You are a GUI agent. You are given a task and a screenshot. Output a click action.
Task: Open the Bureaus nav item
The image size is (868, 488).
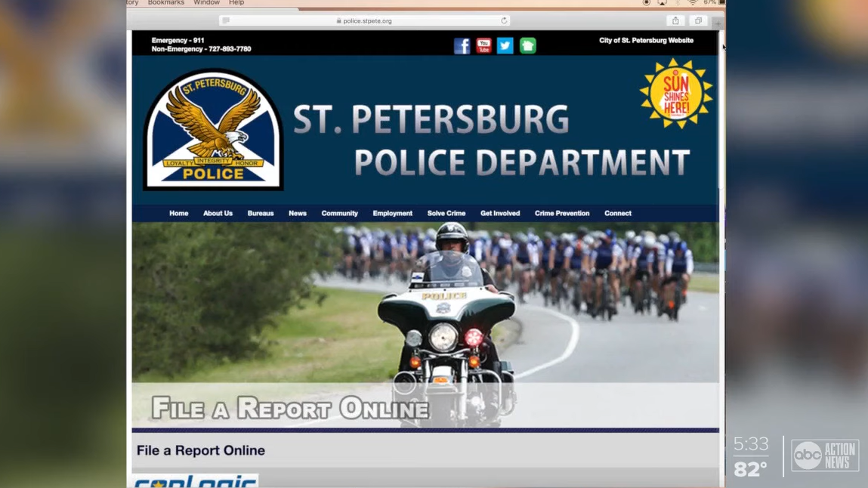click(261, 213)
